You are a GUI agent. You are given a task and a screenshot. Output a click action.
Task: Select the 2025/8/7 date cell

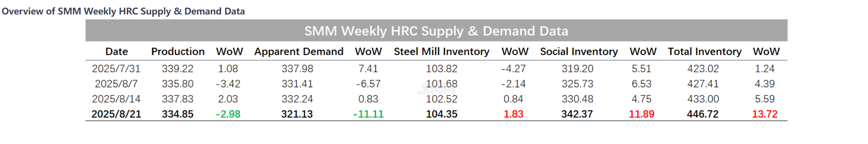(116, 84)
